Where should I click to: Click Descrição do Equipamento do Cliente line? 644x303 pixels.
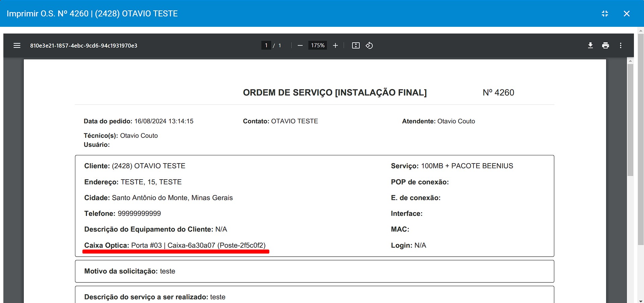click(x=156, y=229)
